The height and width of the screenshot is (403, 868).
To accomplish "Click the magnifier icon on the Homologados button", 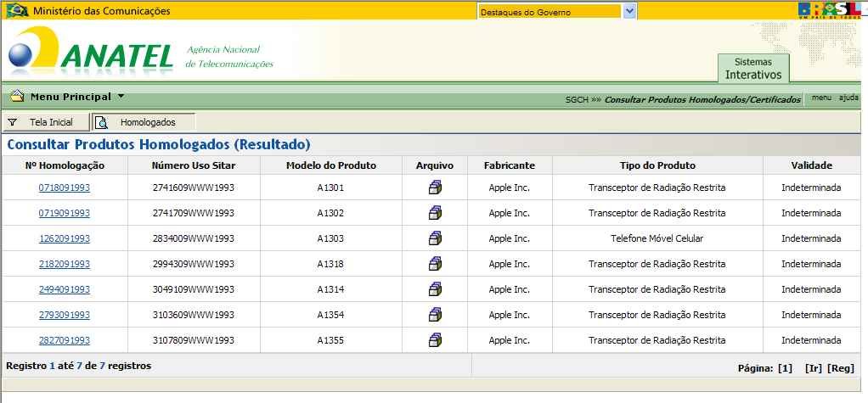I will (x=101, y=122).
